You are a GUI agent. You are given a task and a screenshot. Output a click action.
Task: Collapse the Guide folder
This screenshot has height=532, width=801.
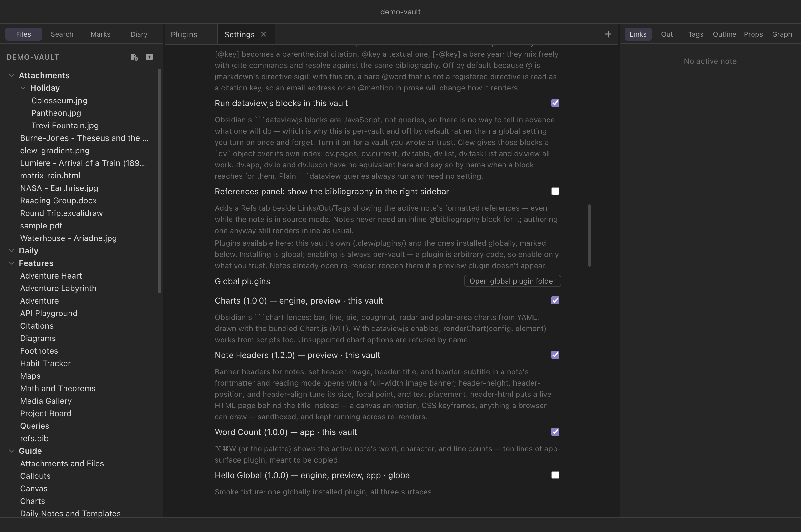point(12,451)
